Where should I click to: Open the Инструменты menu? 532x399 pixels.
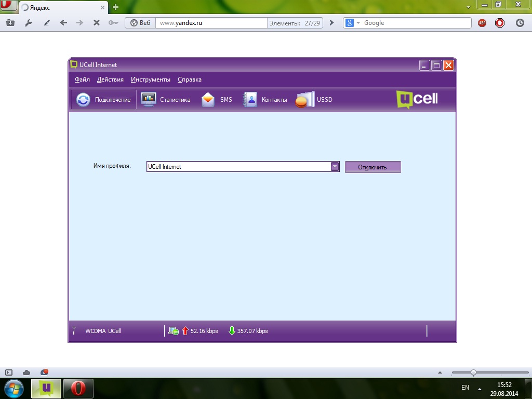click(151, 79)
